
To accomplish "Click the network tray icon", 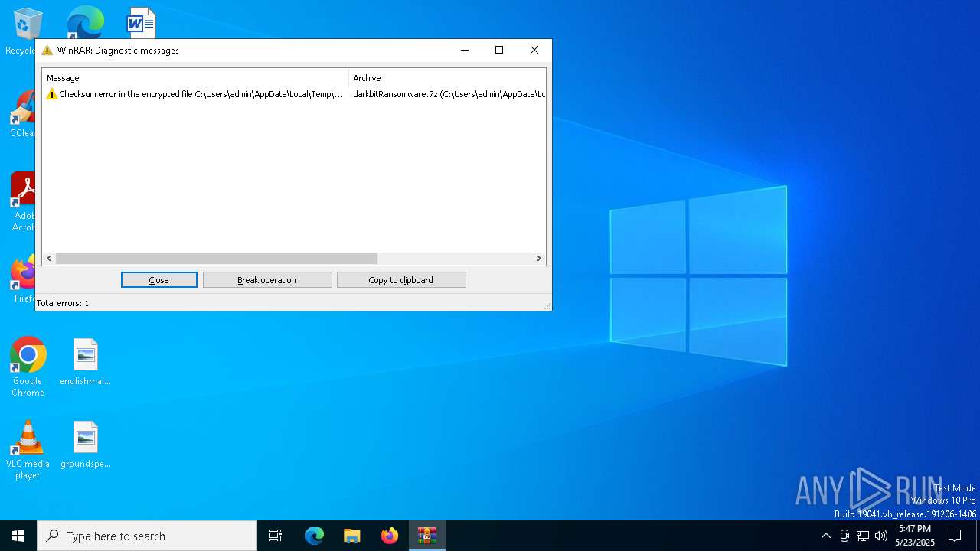I will coord(863,536).
